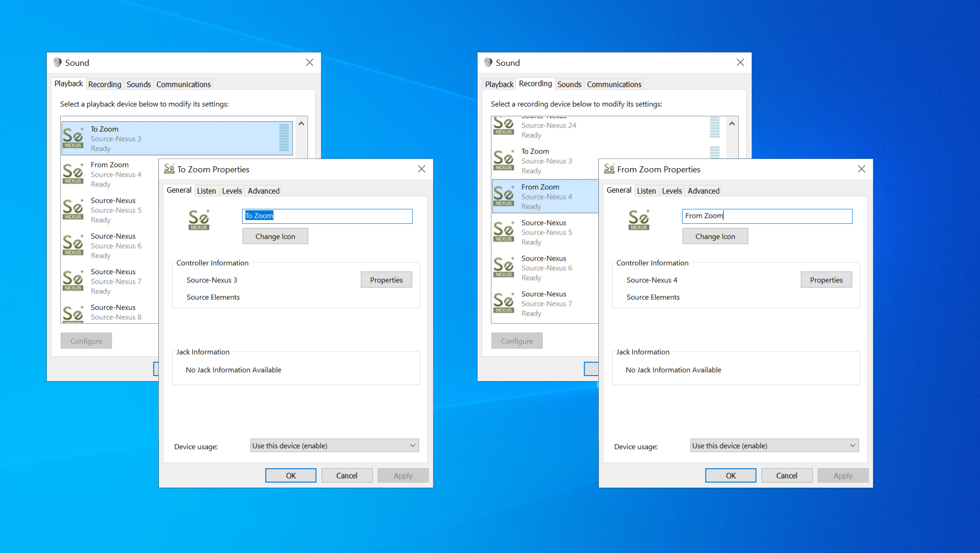The width and height of the screenshot is (980, 553).
Task: Click the From Zoom device name field
Action: (767, 216)
